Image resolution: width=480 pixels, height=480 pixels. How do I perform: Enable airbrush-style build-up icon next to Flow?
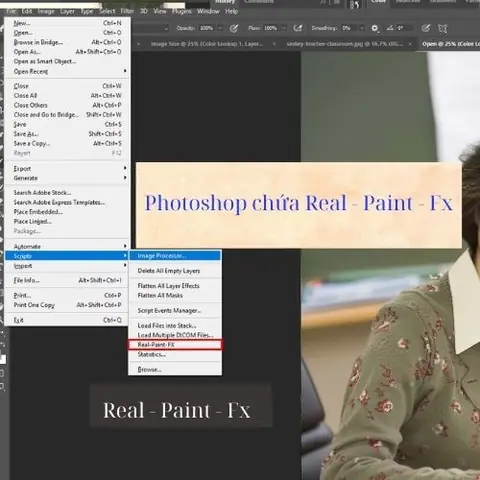click(x=298, y=28)
